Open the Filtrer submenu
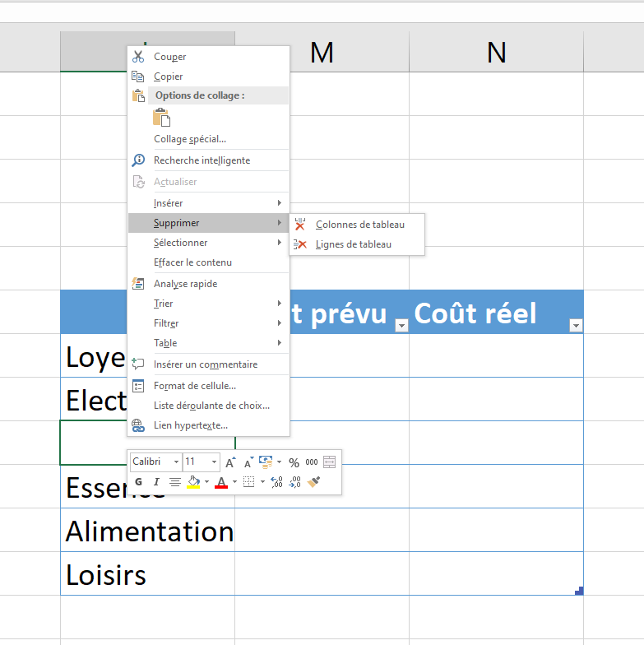The height and width of the screenshot is (645, 644). tap(209, 322)
